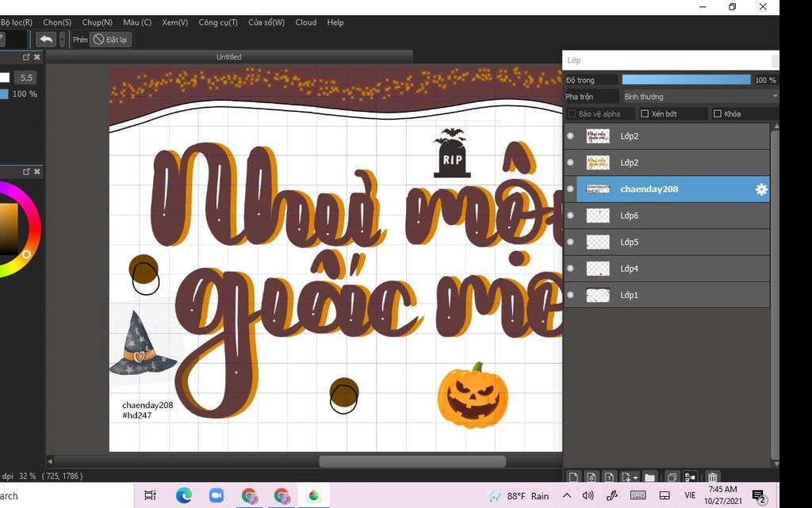Select the Lớp1 layer row
Image resolution: width=812 pixels, height=508 pixels.
[x=666, y=295]
